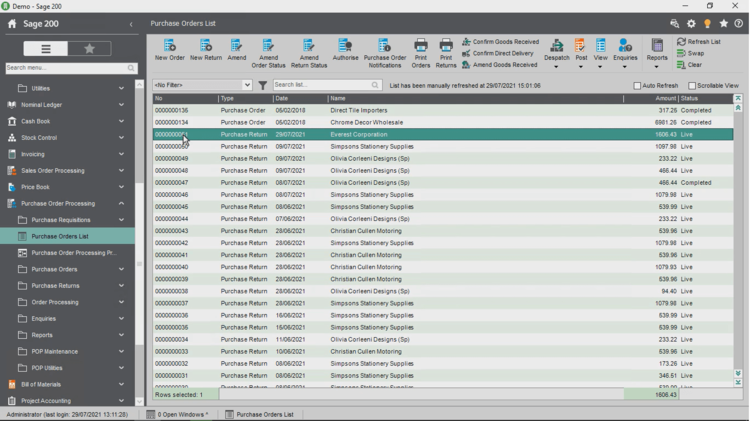
Task: Click Amend Return Status icon
Action: (x=309, y=53)
